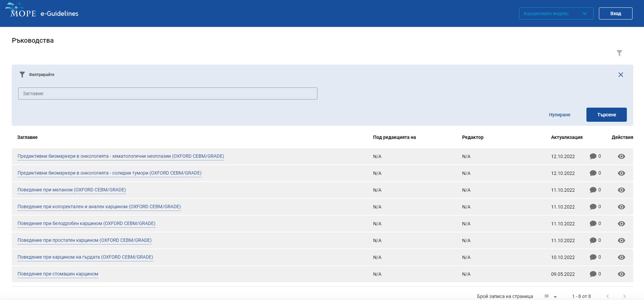The image size is (644, 300).
Task: Close the filter panel with the X
Action: click(x=621, y=75)
